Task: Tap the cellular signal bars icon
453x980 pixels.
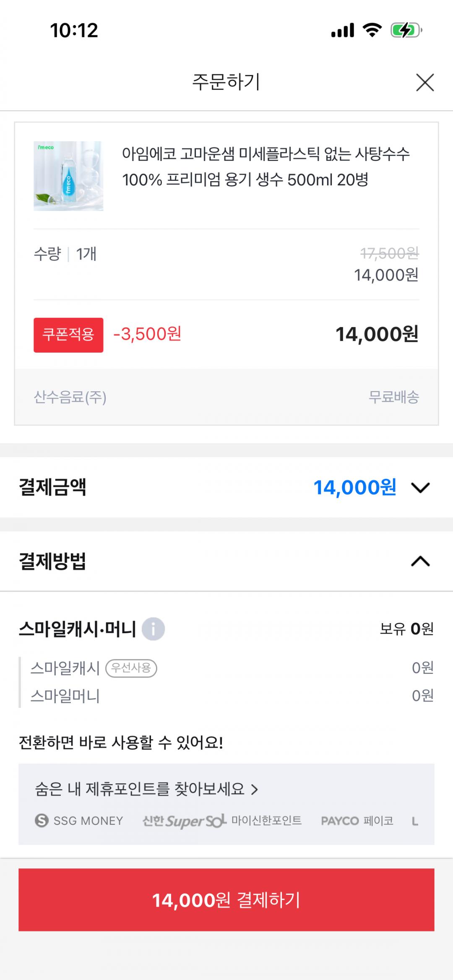Action: 343,30
